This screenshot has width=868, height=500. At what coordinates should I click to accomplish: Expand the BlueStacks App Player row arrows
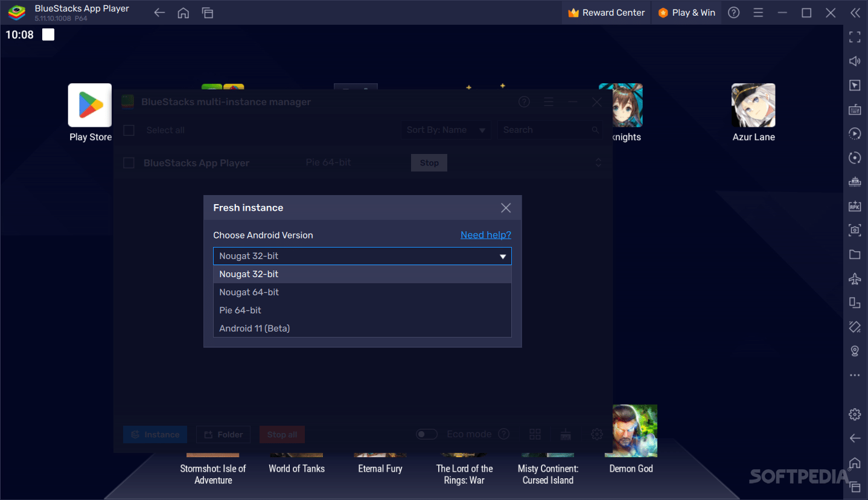pos(598,163)
